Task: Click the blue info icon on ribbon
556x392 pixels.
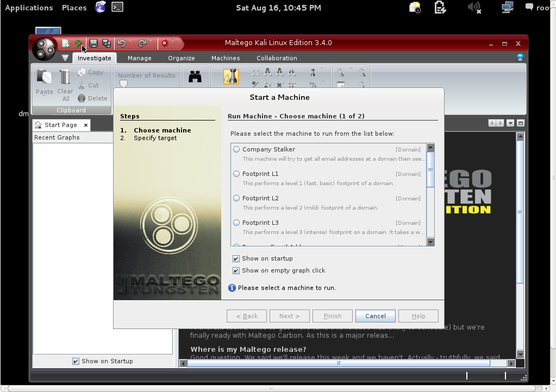Action: tap(520, 58)
